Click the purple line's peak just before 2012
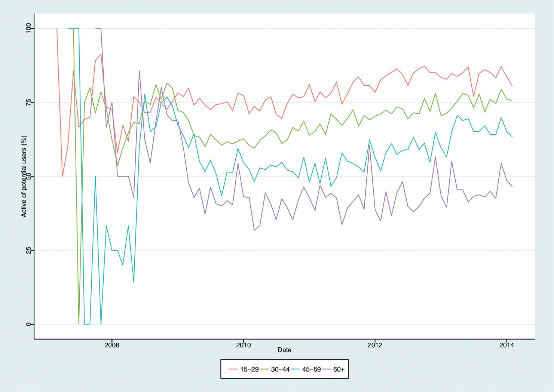The width and height of the screenshot is (554, 392). pos(369,146)
